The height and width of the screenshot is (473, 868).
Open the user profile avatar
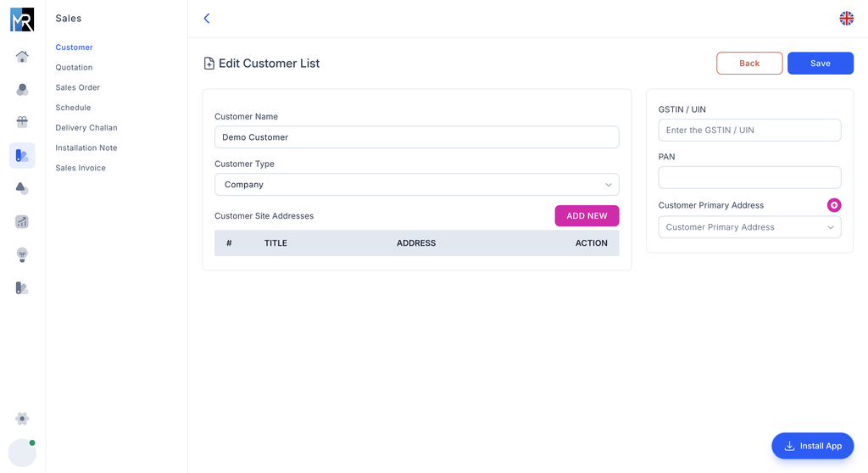22,454
